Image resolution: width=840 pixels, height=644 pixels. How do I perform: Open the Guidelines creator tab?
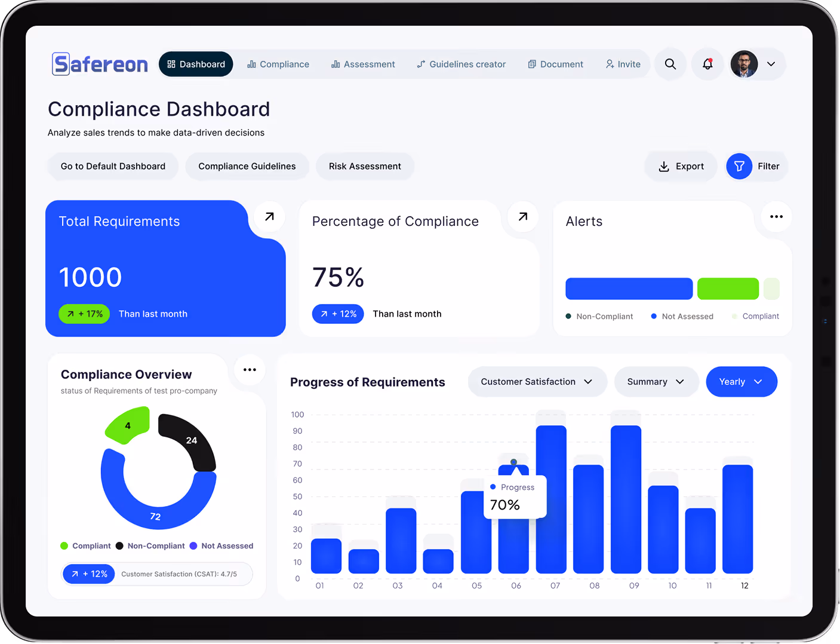(x=461, y=64)
